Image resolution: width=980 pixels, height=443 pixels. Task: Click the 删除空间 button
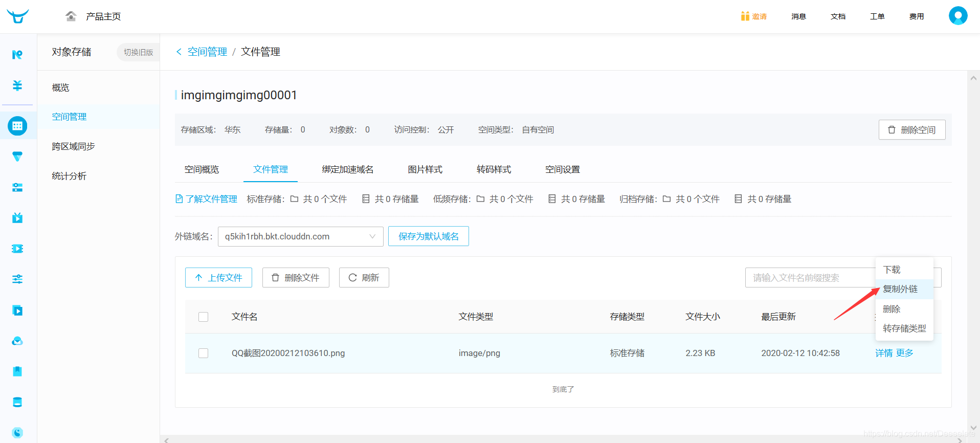tap(912, 130)
